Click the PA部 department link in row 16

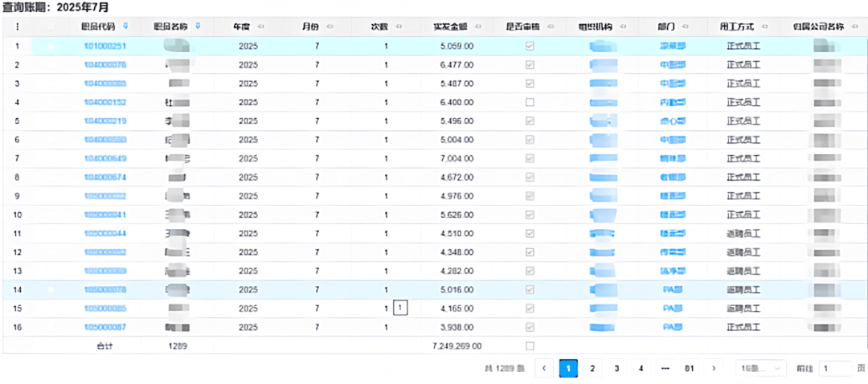coord(673,327)
